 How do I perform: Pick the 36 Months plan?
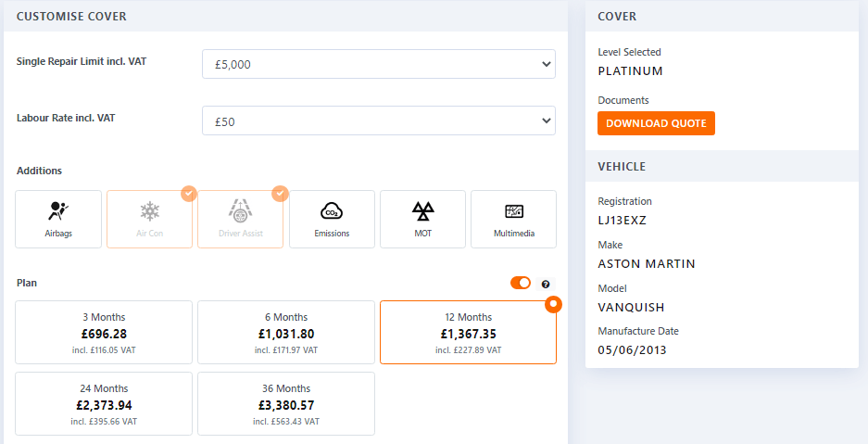286,404
